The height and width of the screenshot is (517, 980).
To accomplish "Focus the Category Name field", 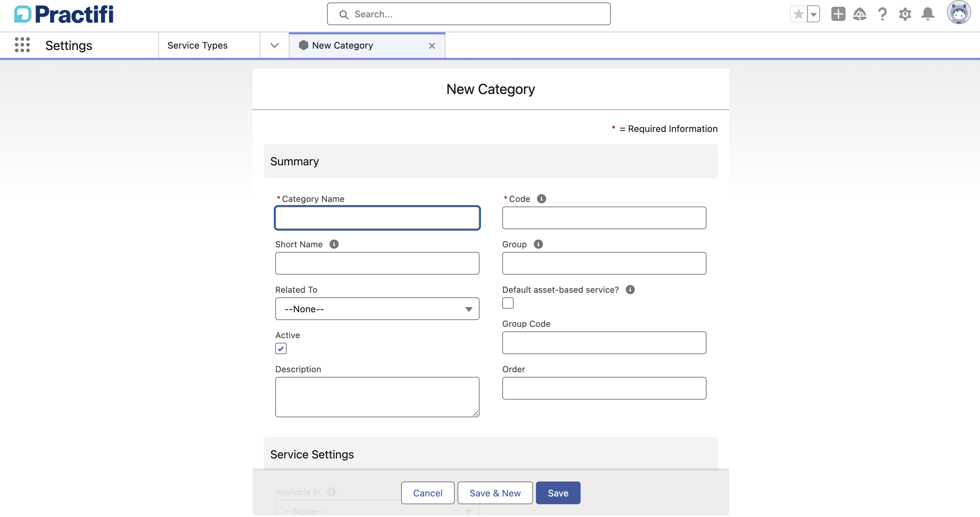I will coord(377,218).
